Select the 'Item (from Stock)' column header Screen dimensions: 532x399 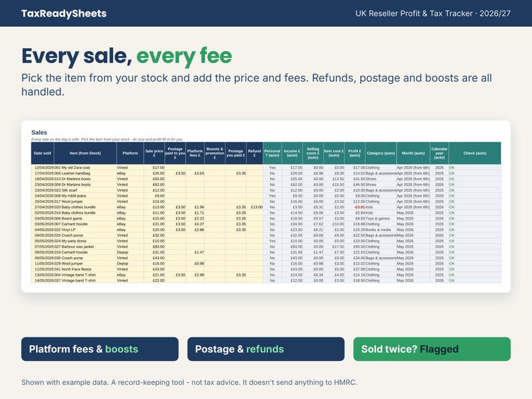(85, 153)
